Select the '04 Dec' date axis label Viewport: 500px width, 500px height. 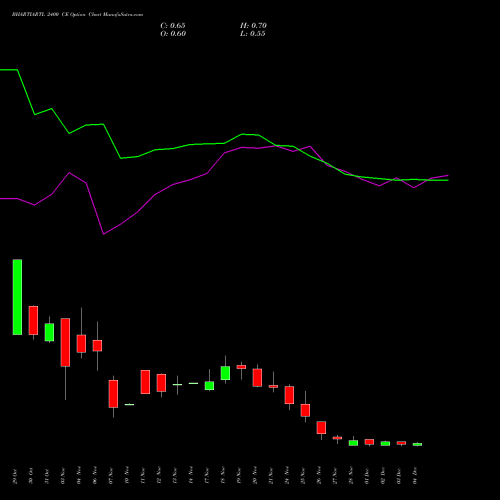(415, 476)
